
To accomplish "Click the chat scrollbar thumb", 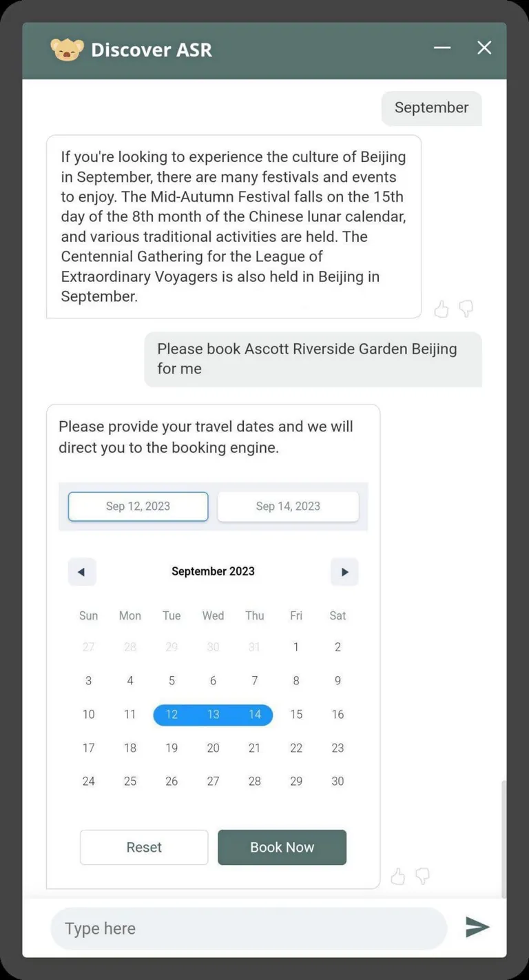I will pos(504,839).
